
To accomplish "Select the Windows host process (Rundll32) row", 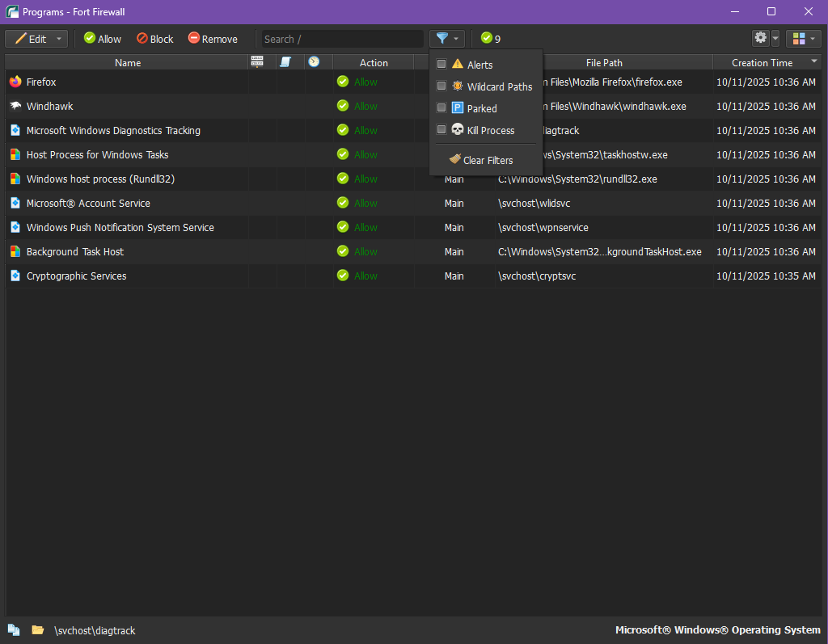I will coord(100,179).
